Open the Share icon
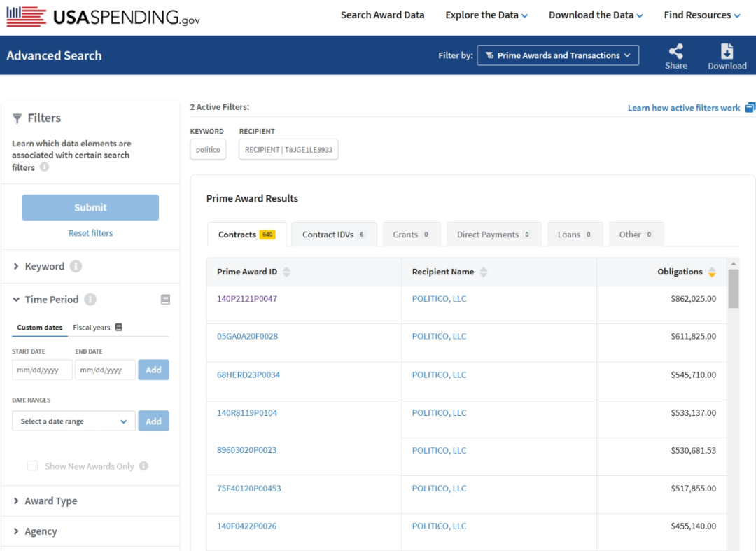This screenshot has width=756, height=551. [676, 51]
